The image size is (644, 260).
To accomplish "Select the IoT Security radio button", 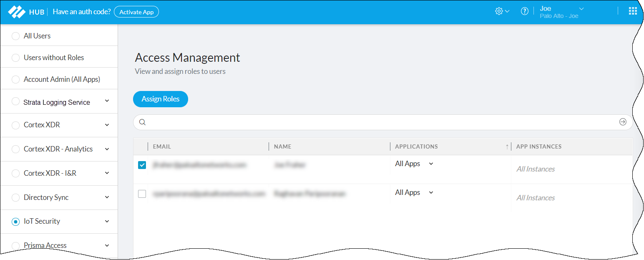I will point(15,222).
